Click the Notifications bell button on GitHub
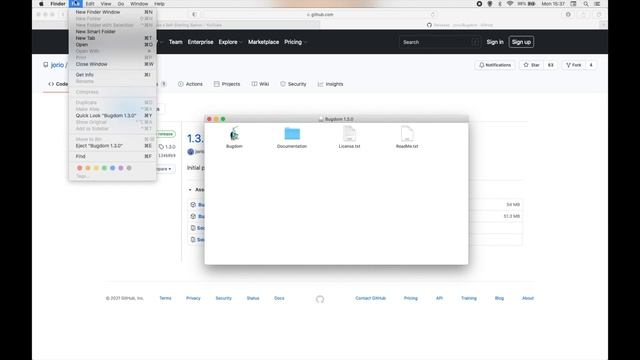Image resolution: width=640 pixels, height=360 pixels. [x=495, y=65]
